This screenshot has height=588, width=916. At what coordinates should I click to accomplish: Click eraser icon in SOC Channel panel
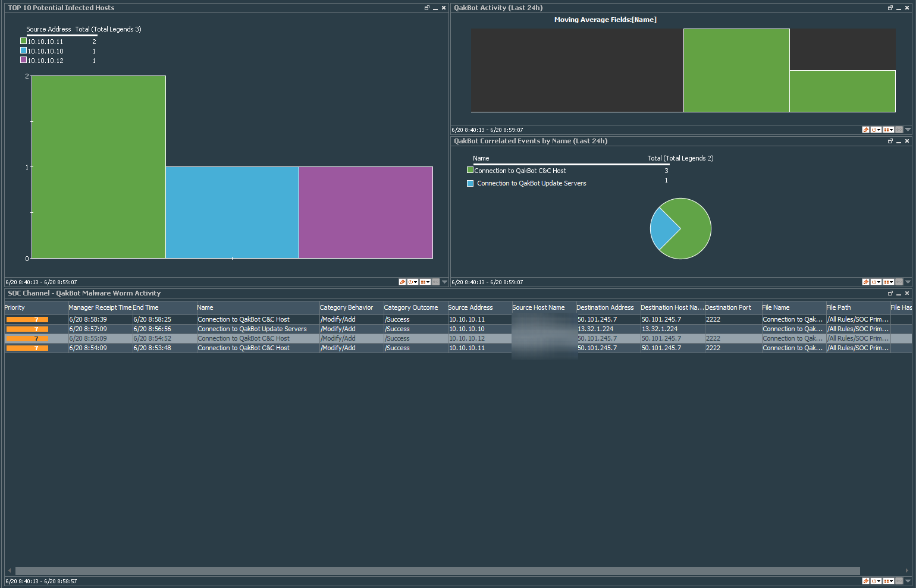click(866, 581)
